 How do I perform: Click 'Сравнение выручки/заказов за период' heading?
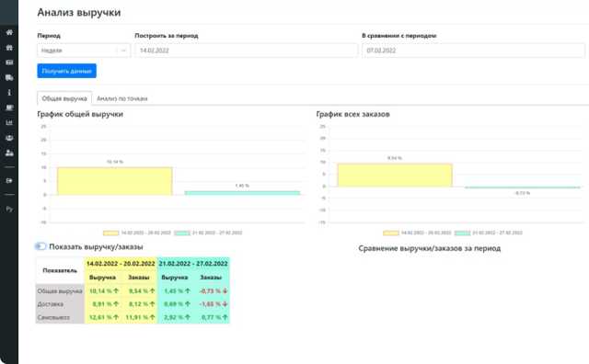click(x=430, y=248)
